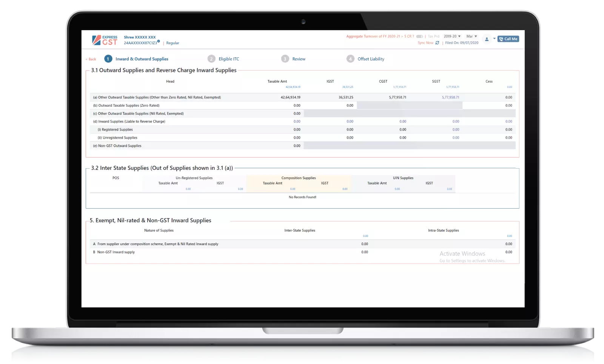Viewport: 604px width, 364px height.
Task: Click the Back link
Action: pyautogui.click(x=91, y=59)
